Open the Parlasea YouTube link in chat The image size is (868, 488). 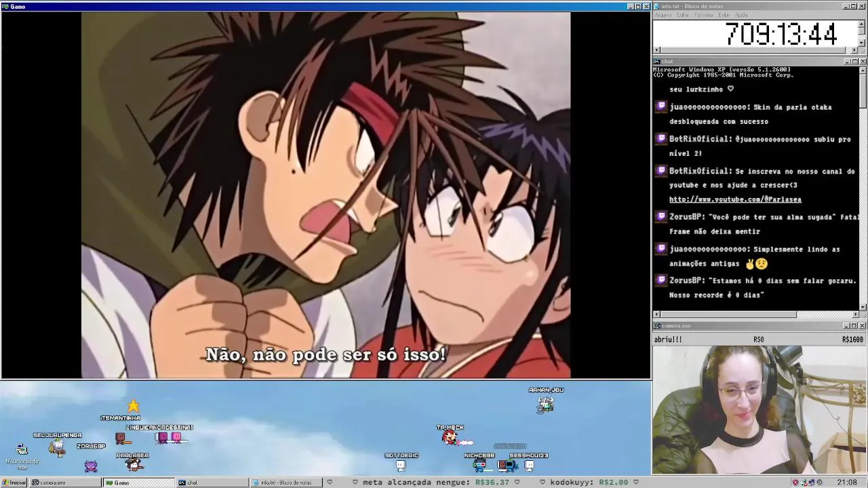pyautogui.click(x=735, y=200)
